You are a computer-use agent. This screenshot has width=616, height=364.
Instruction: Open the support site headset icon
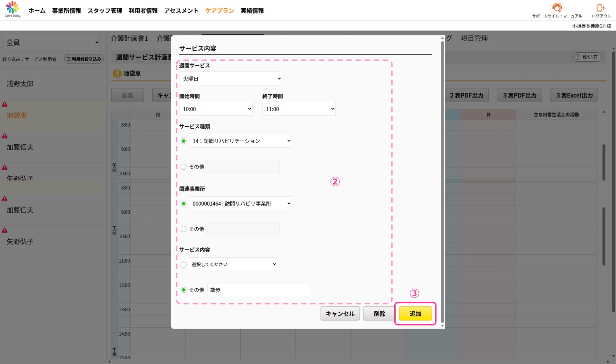click(x=557, y=7)
